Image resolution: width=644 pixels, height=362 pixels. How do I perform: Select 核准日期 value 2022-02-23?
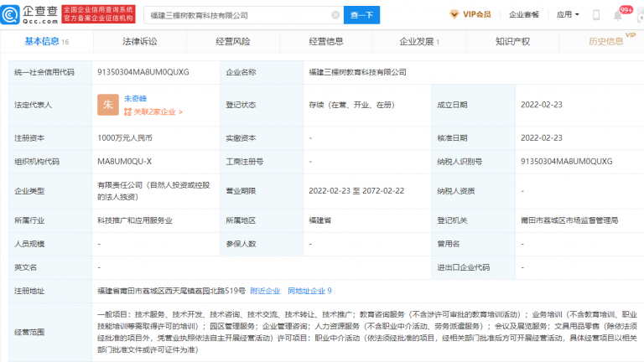click(x=542, y=138)
